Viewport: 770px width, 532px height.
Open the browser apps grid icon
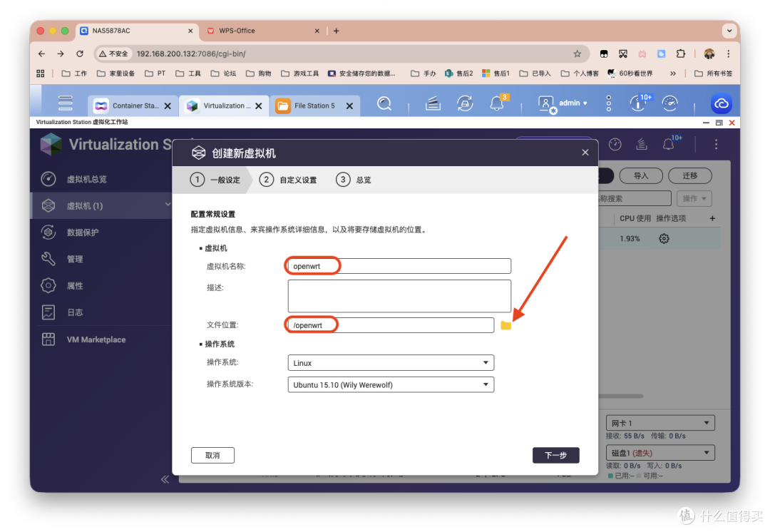point(40,73)
